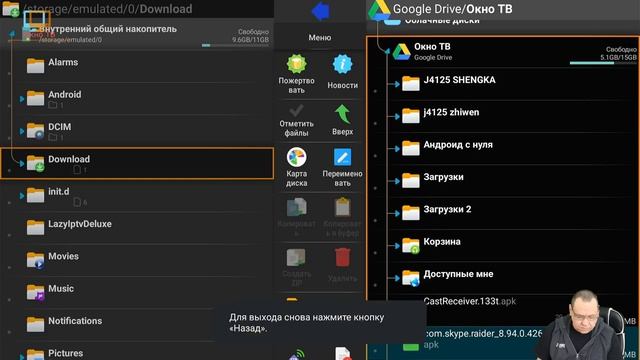The height and width of the screenshot is (360, 640).
Task: Click the red Delete trash icon
Action: click(x=342, y=257)
